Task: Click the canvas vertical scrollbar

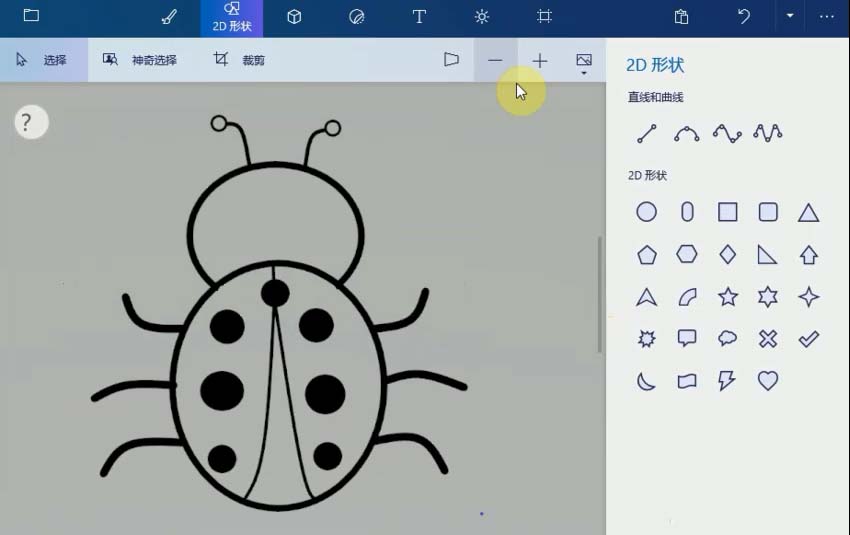Action: 600,294
